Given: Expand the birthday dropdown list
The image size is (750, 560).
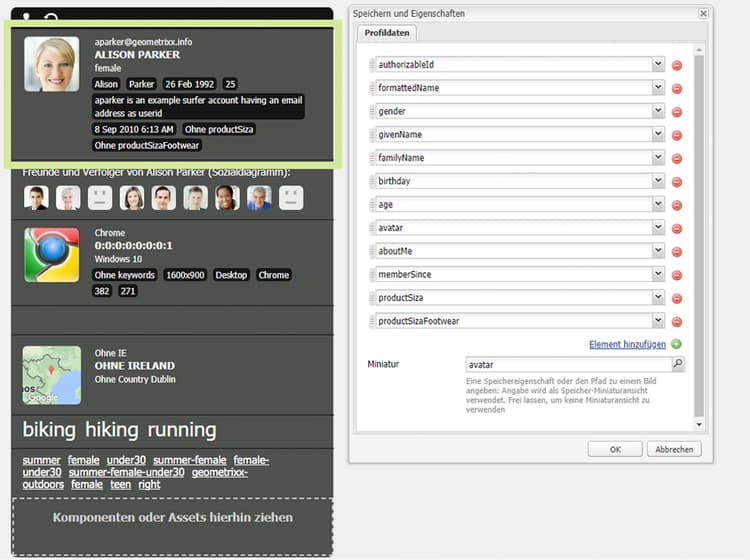Looking at the screenshot, I should coord(658,181).
